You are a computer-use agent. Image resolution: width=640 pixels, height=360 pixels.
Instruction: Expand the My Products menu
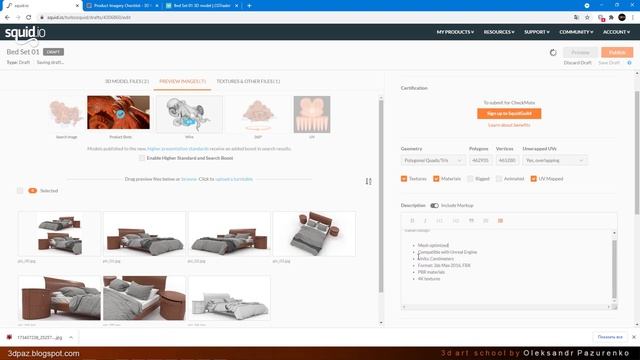click(x=455, y=32)
